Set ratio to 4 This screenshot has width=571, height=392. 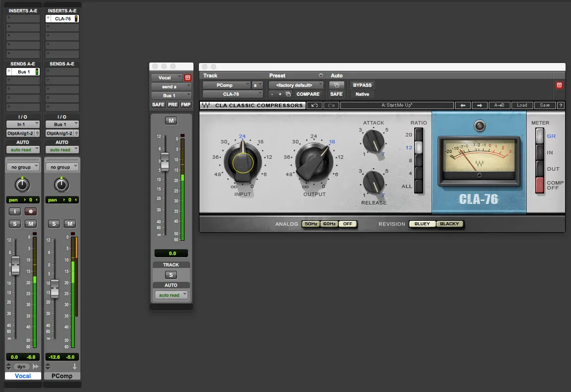pyautogui.click(x=419, y=173)
